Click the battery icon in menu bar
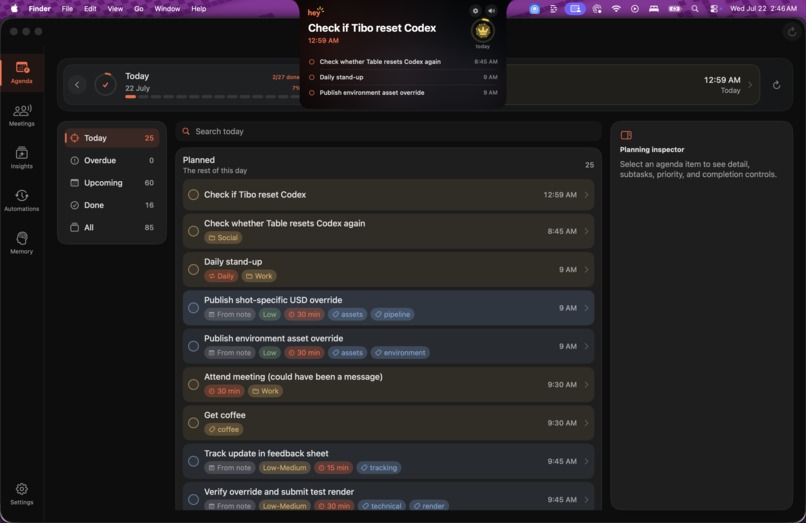Image resolution: width=806 pixels, height=523 pixels. click(x=674, y=9)
